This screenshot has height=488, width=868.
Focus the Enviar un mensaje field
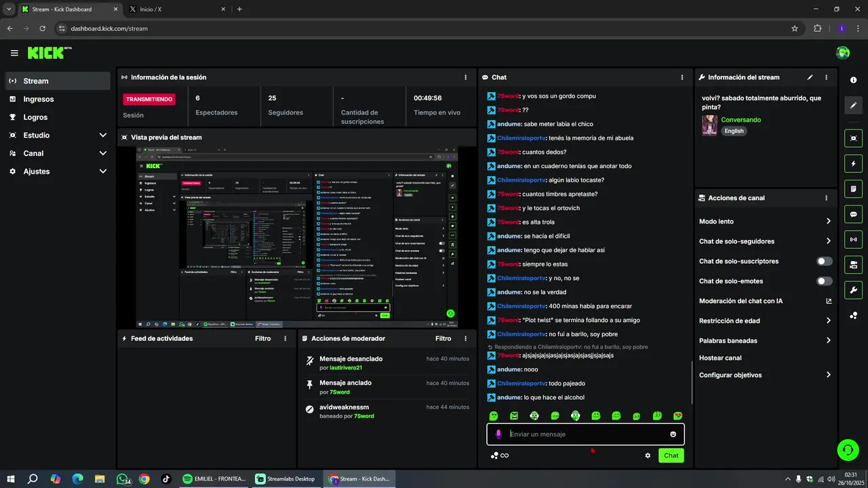point(585,434)
